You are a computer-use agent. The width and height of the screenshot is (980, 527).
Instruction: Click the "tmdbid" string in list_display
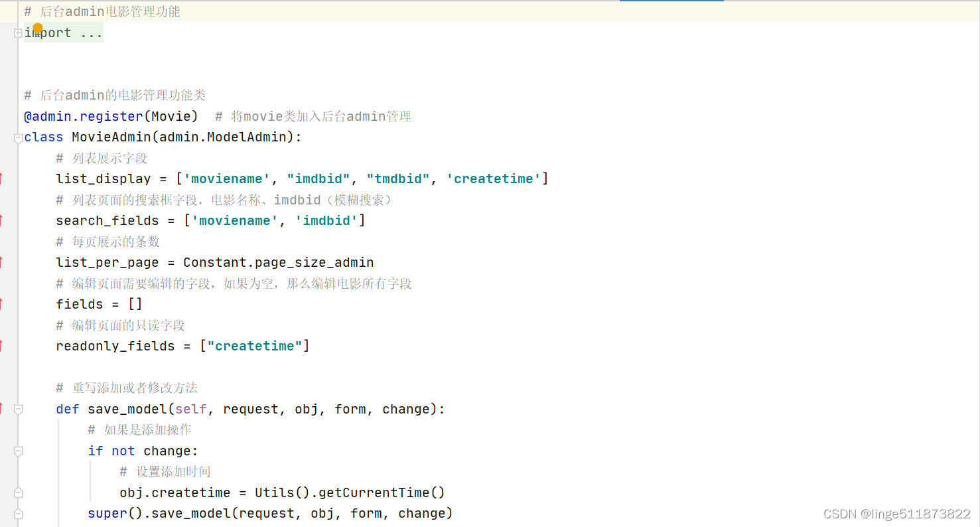pyautogui.click(x=398, y=179)
